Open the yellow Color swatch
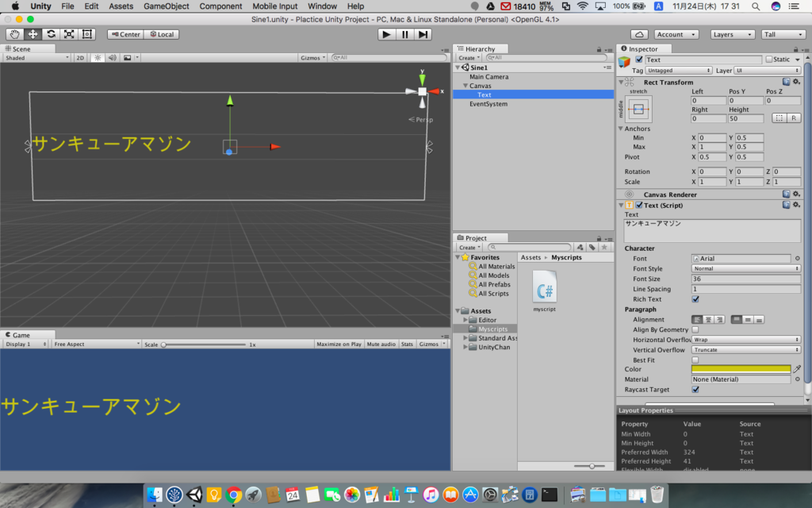The image size is (812, 508). (x=741, y=369)
